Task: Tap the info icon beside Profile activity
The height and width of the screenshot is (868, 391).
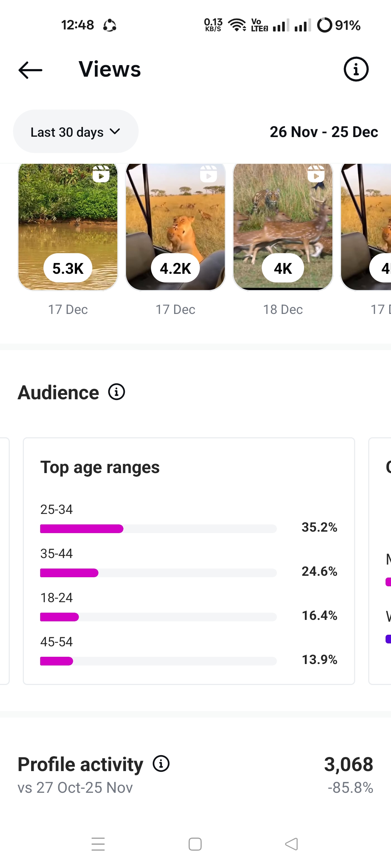Action: click(x=161, y=763)
